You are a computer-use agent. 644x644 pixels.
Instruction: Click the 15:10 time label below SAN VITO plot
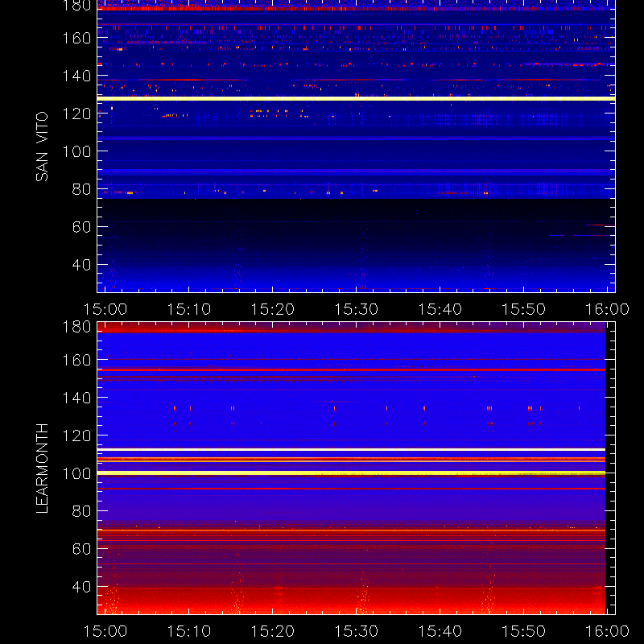coord(189,309)
